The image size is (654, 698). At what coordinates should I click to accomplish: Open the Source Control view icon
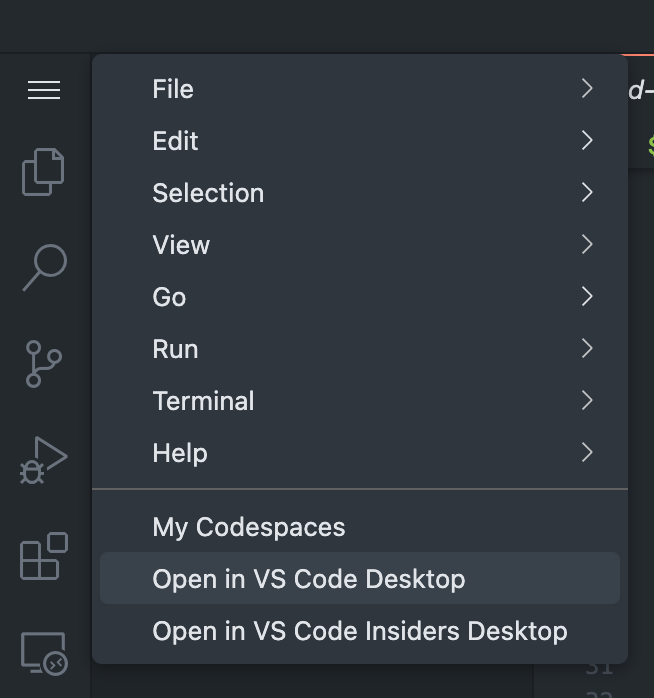44,364
